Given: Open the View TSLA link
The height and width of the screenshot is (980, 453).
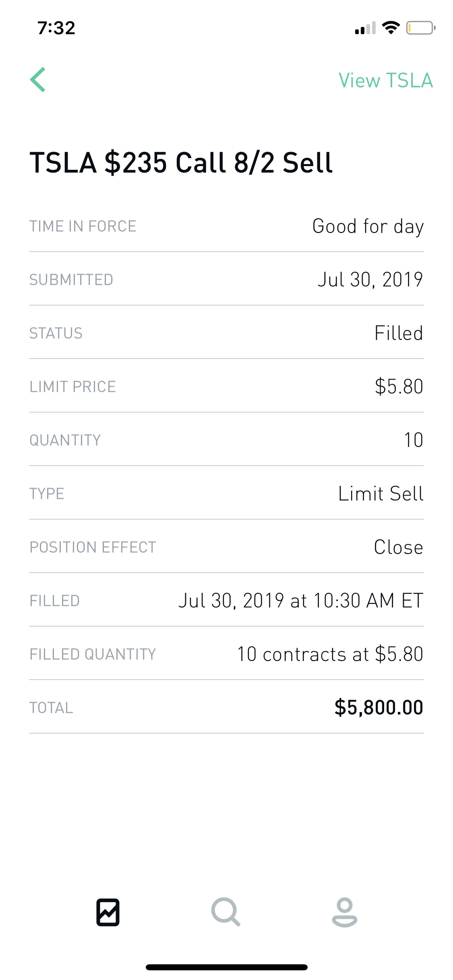Looking at the screenshot, I should coord(386,80).
